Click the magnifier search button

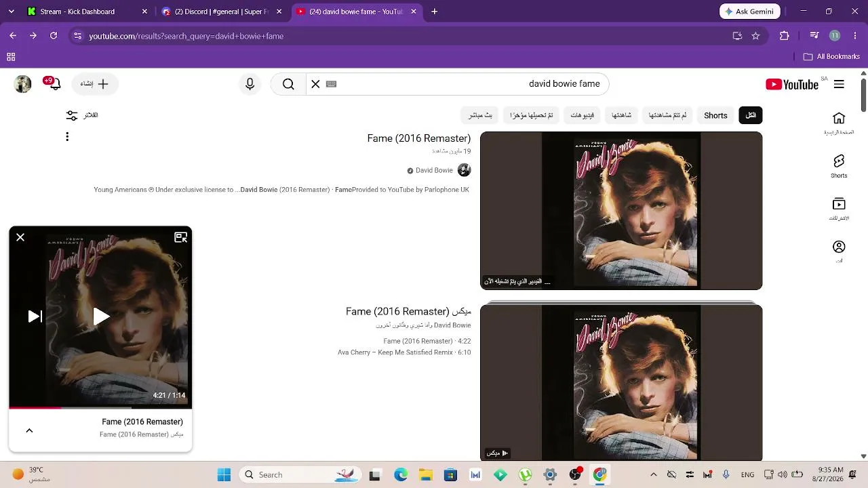click(288, 84)
